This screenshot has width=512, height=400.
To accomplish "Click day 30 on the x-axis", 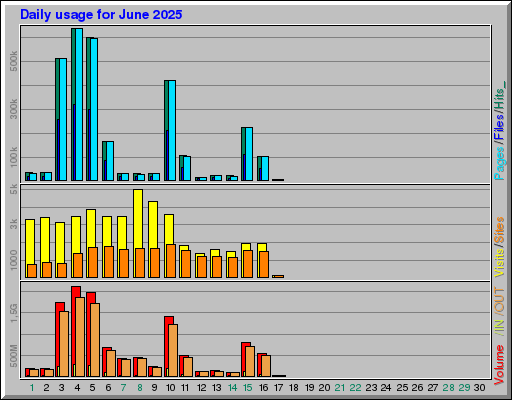I will (x=479, y=388).
